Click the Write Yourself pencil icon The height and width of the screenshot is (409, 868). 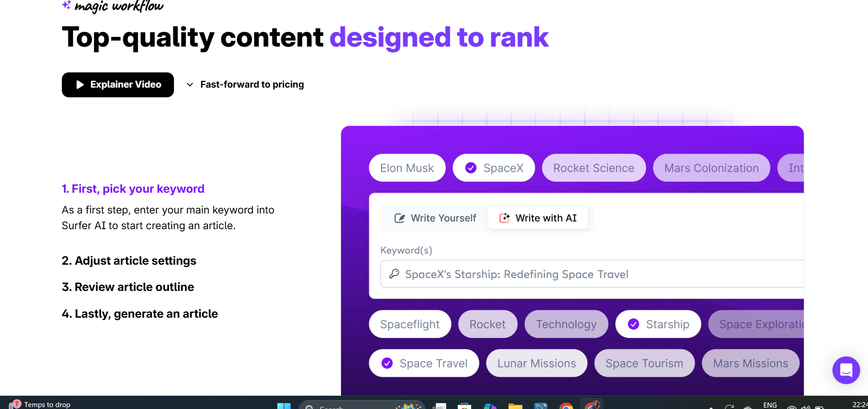click(x=400, y=218)
